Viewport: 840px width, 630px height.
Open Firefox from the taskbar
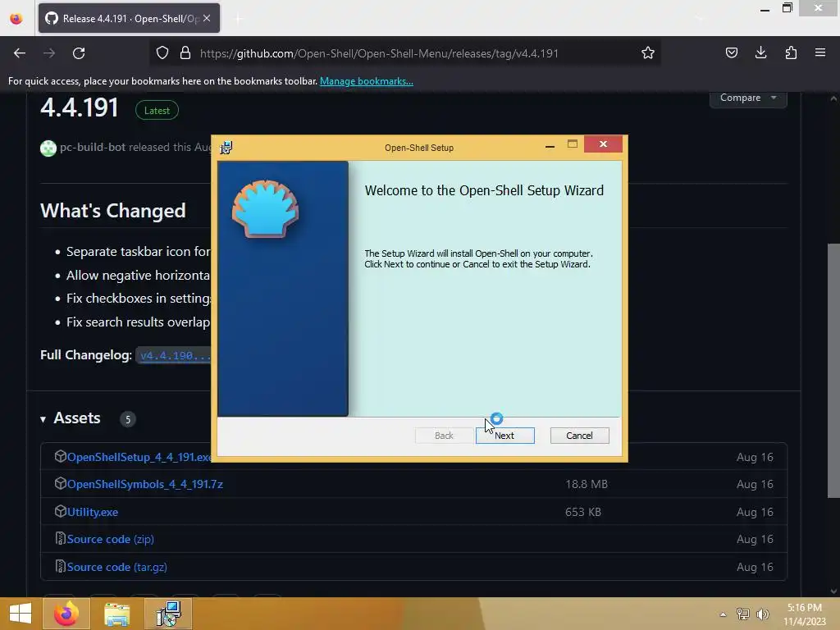[x=66, y=614]
